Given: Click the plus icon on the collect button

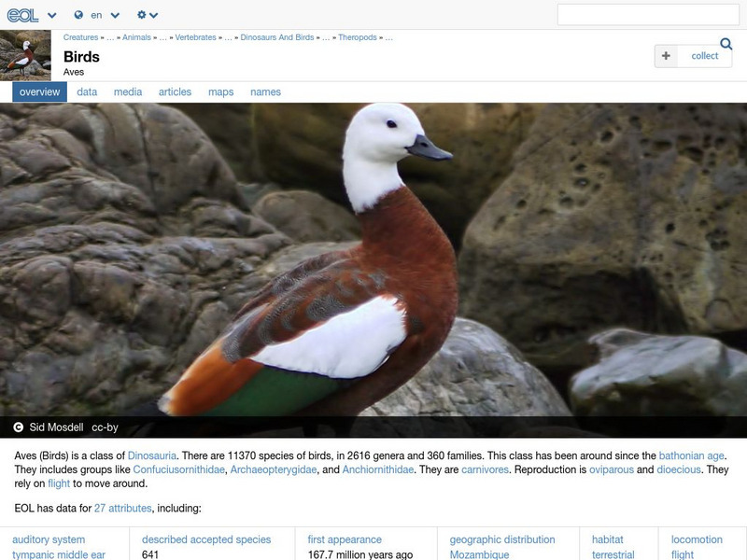Looking at the screenshot, I should [x=664, y=56].
